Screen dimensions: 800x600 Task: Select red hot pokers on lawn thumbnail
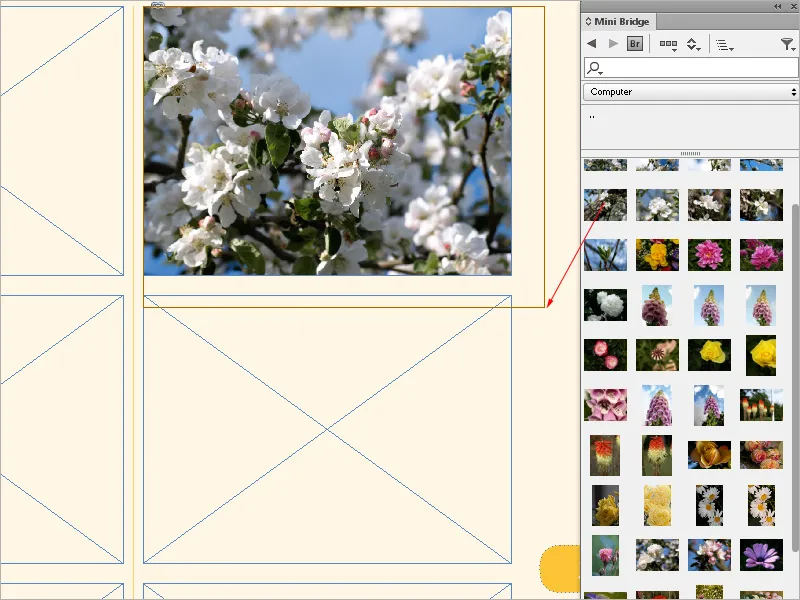(761, 405)
